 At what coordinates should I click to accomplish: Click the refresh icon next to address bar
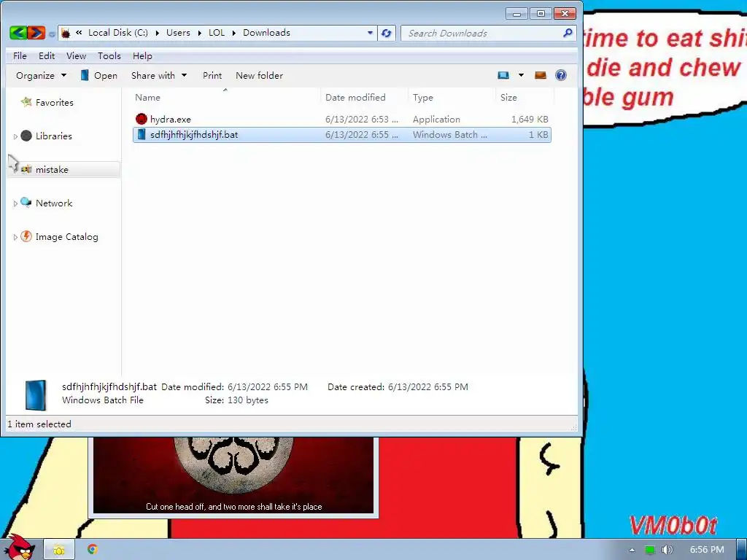coord(387,34)
